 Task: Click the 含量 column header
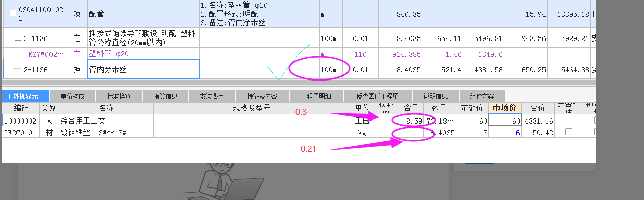pos(411,108)
